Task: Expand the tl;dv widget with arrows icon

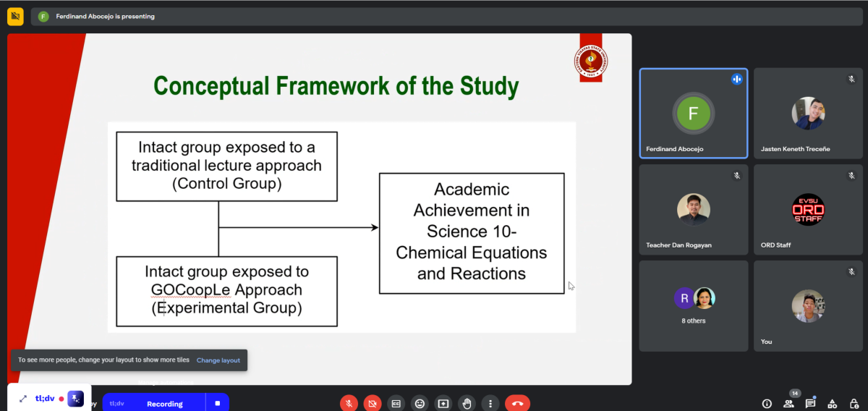Action: click(x=22, y=399)
